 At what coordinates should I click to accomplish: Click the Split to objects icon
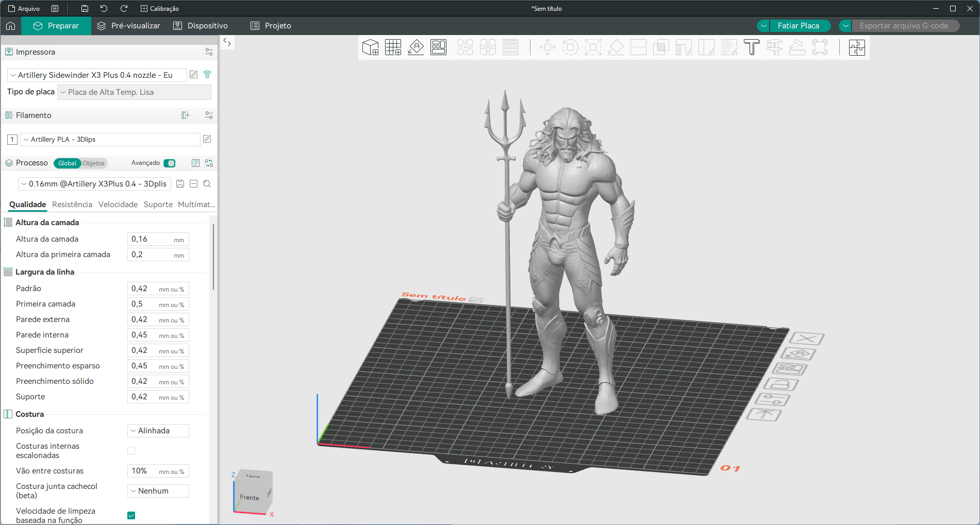click(465, 47)
